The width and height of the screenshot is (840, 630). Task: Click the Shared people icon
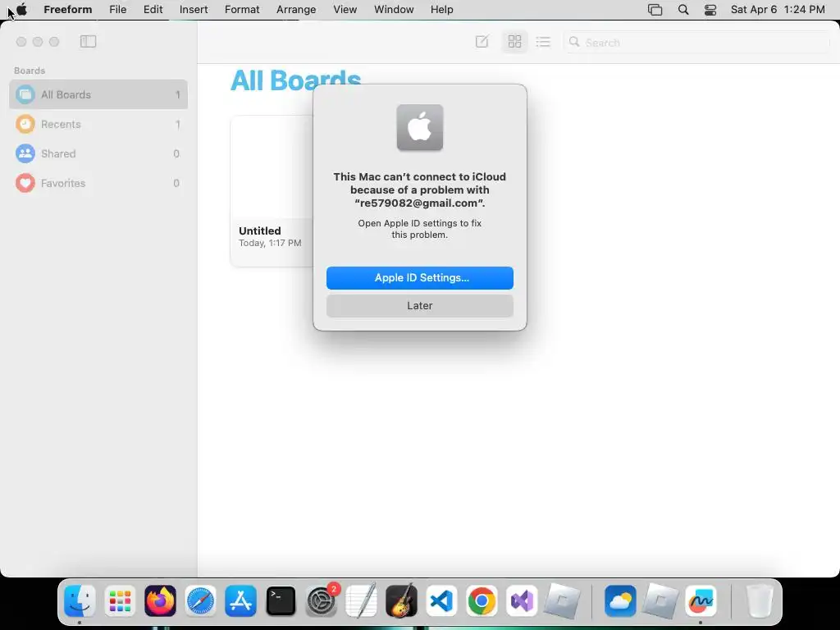point(25,153)
